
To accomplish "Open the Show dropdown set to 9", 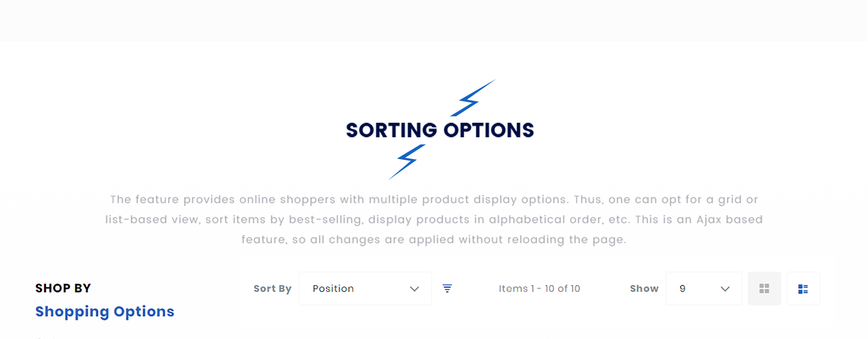I will point(704,288).
